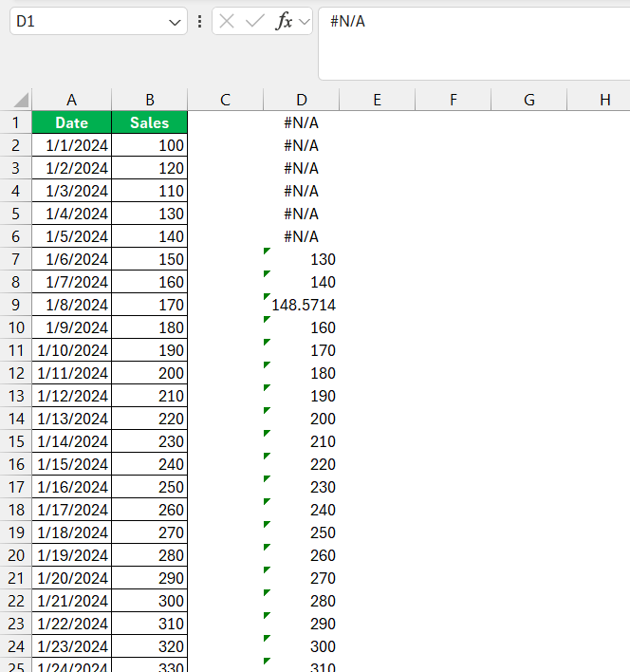Select column G header
This screenshot has width=630, height=672.
click(x=528, y=100)
